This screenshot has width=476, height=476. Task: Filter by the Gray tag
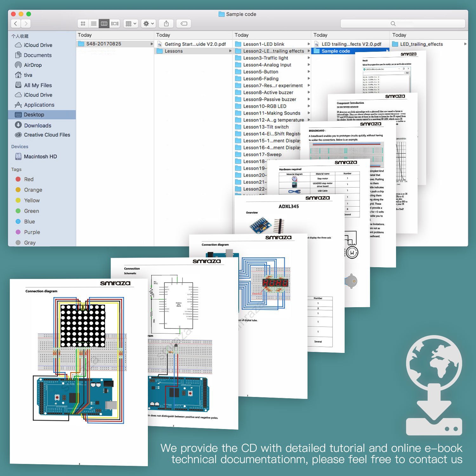point(25,242)
